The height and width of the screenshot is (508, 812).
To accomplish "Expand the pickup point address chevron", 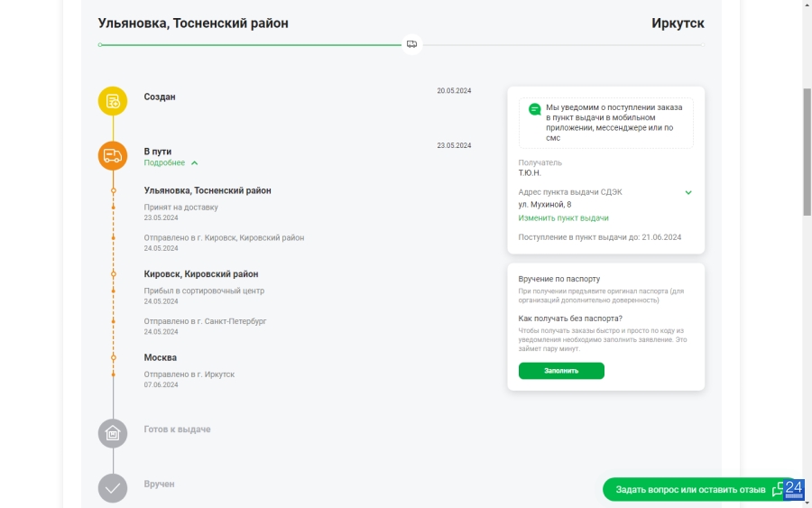I will click(688, 192).
